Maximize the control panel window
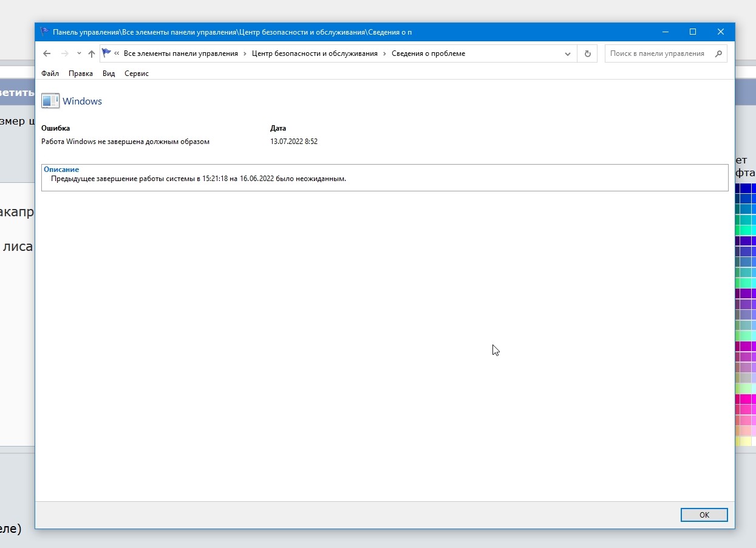 (x=693, y=32)
